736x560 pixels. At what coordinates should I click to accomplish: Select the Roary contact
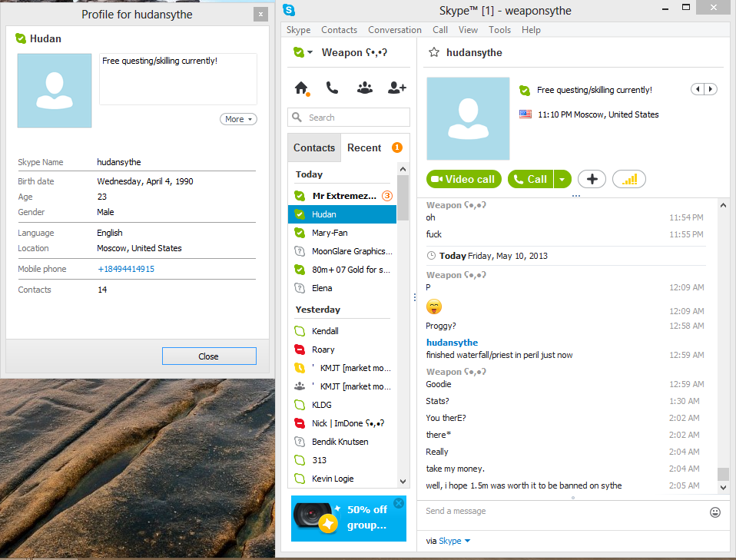point(342,350)
